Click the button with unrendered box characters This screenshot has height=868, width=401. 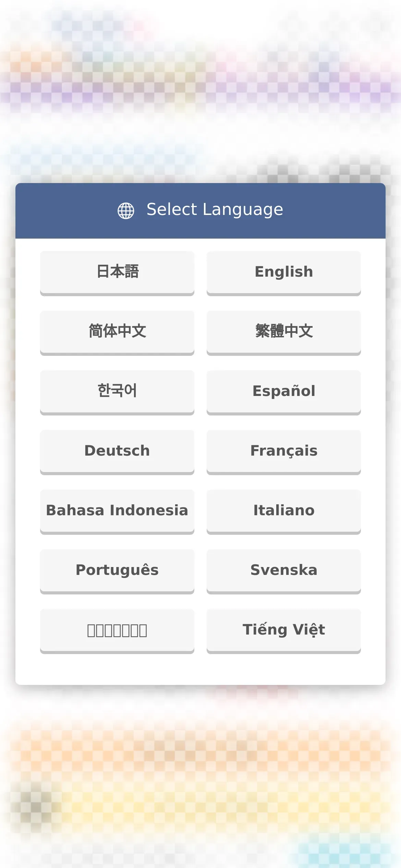click(117, 631)
